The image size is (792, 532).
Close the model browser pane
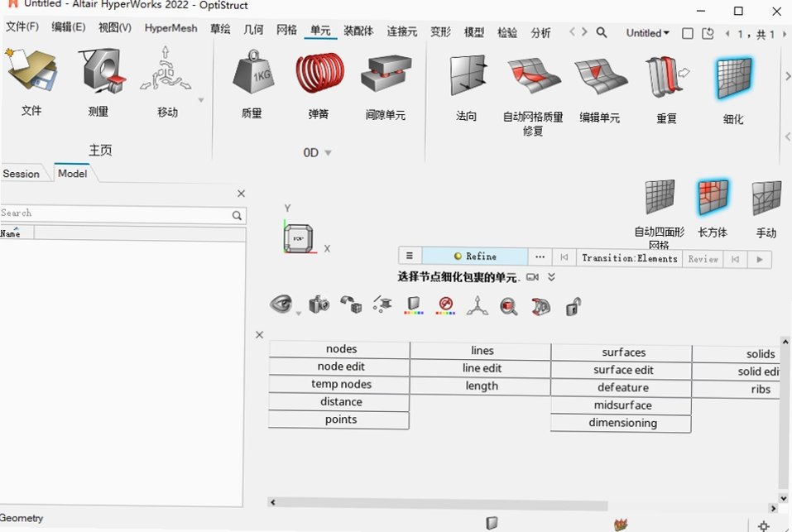(241, 194)
